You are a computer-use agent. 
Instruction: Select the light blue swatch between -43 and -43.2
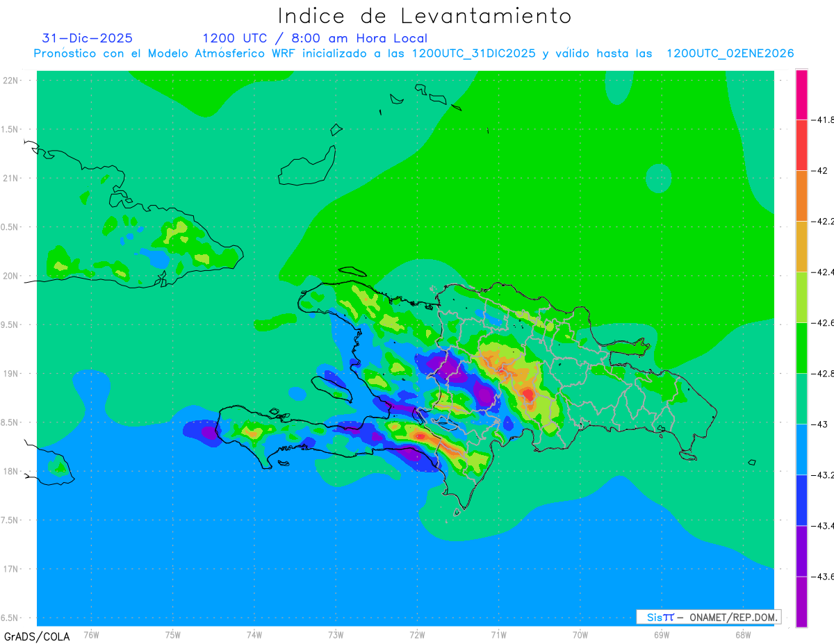click(801, 449)
